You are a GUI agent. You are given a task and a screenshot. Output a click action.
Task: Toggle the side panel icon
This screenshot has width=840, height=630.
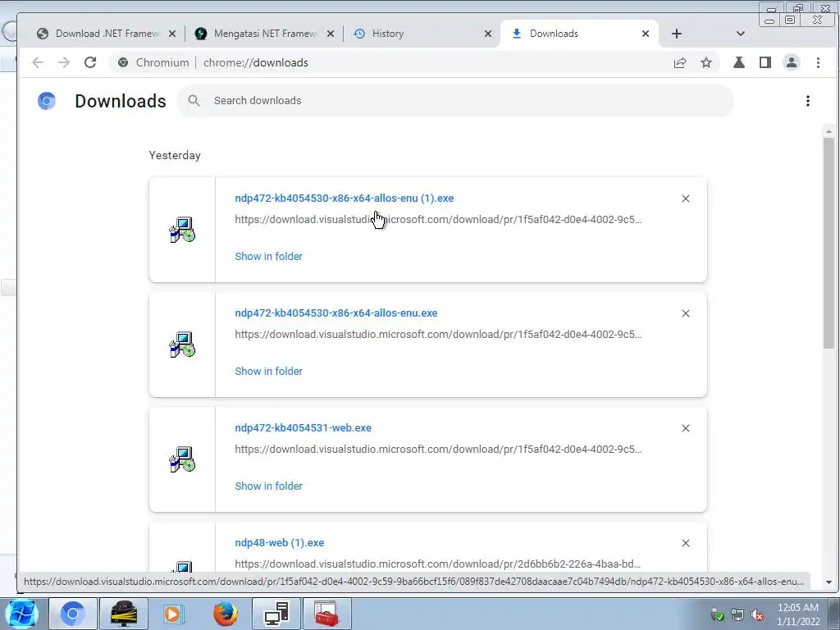click(765, 62)
